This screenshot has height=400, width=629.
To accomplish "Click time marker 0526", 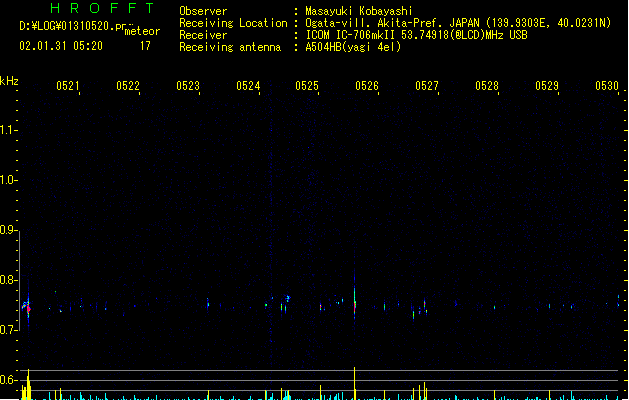I will tap(367, 86).
